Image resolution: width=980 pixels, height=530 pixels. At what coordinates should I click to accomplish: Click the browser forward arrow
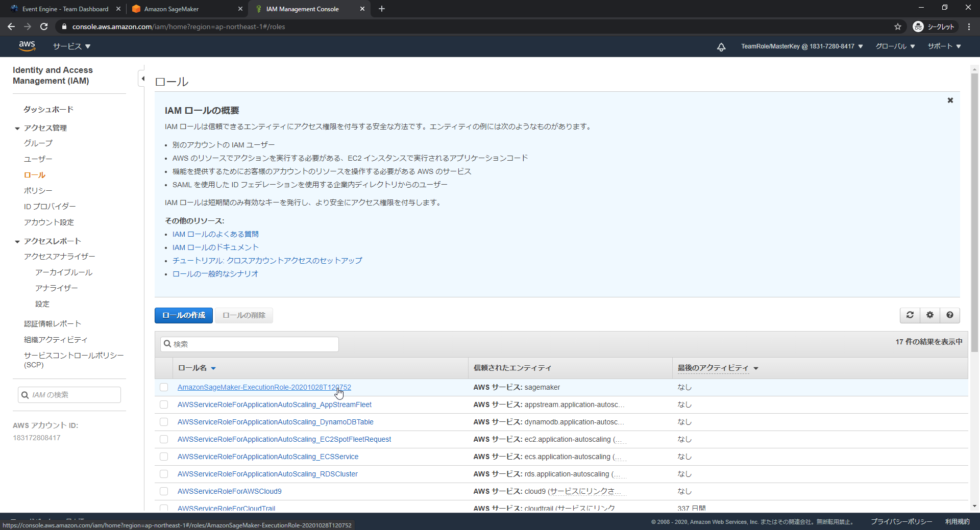(x=28, y=27)
